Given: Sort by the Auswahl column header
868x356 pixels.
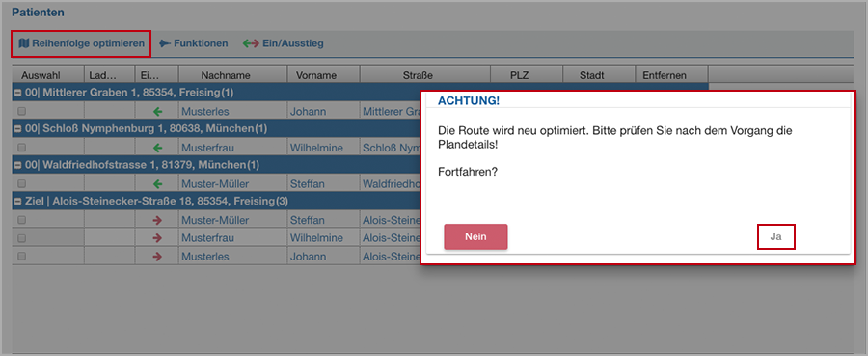Looking at the screenshot, I should pyautogui.click(x=48, y=75).
